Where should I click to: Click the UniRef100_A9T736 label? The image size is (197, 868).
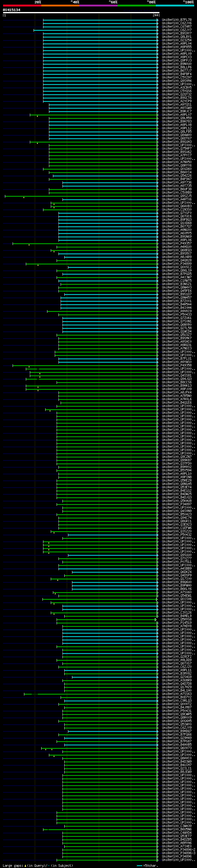[x=177, y=182]
